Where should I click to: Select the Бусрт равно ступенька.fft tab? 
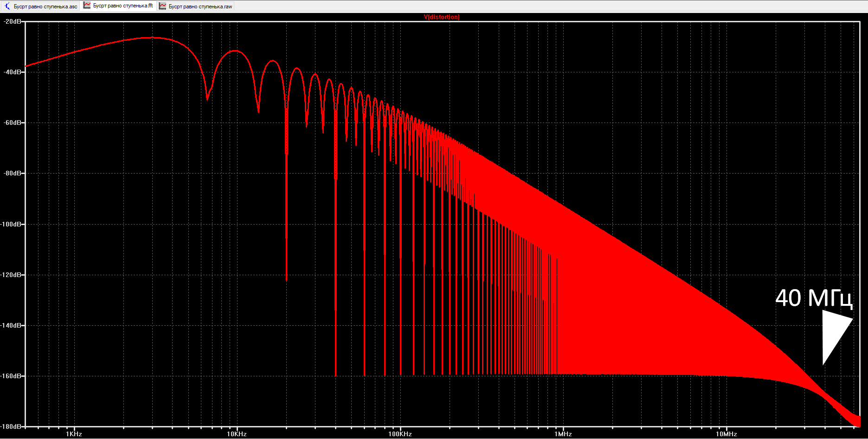click(118, 6)
